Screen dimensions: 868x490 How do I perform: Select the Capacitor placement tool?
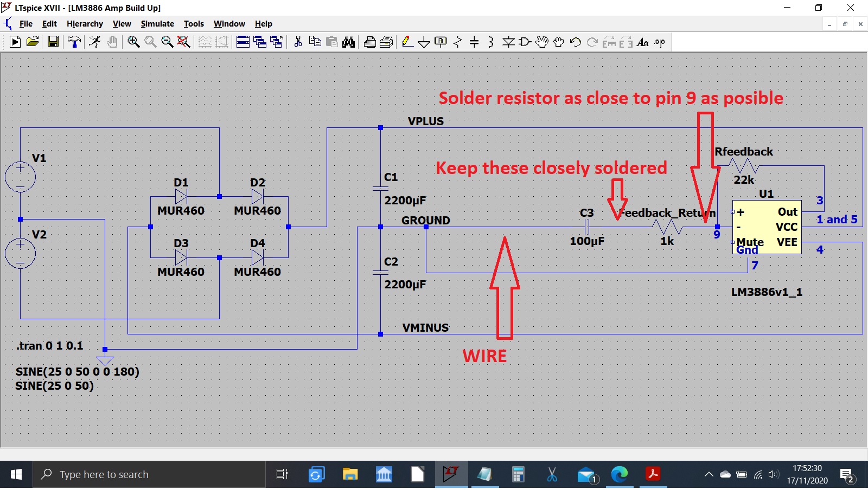pos(474,42)
